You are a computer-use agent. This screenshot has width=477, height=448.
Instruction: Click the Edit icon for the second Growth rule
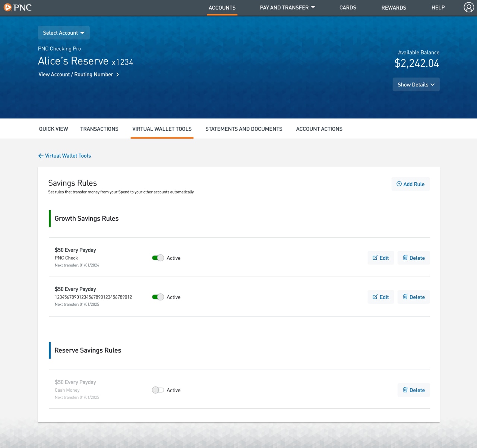[x=375, y=297]
